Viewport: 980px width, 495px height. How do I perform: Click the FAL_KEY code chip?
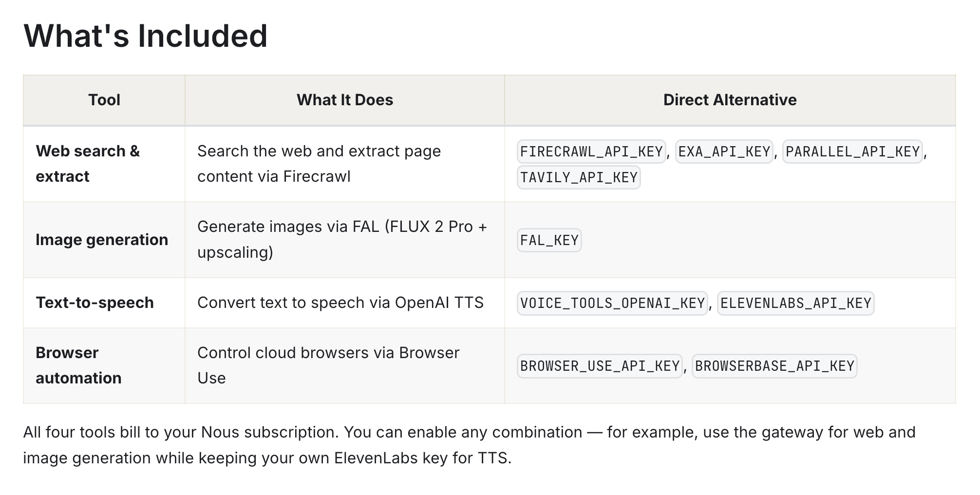549,240
